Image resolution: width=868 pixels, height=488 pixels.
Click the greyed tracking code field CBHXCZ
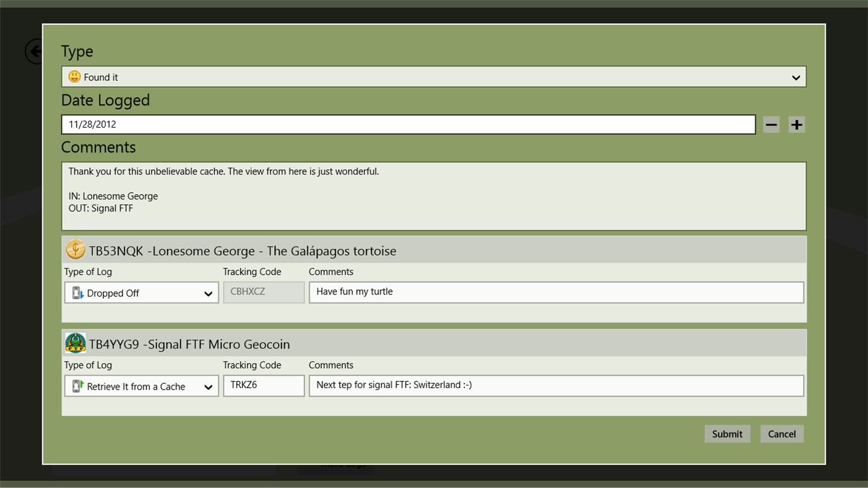click(x=264, y=292)
